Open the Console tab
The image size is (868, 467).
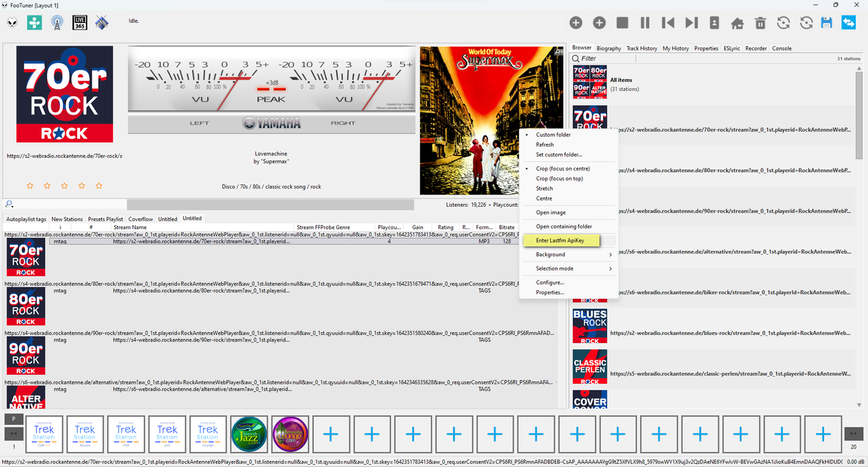click(x=782, y=48)
